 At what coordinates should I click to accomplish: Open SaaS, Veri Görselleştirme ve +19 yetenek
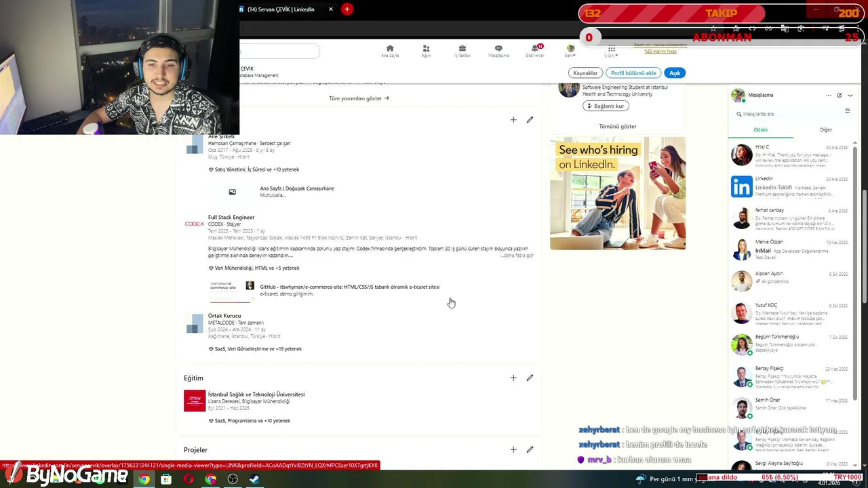[255, 349]
